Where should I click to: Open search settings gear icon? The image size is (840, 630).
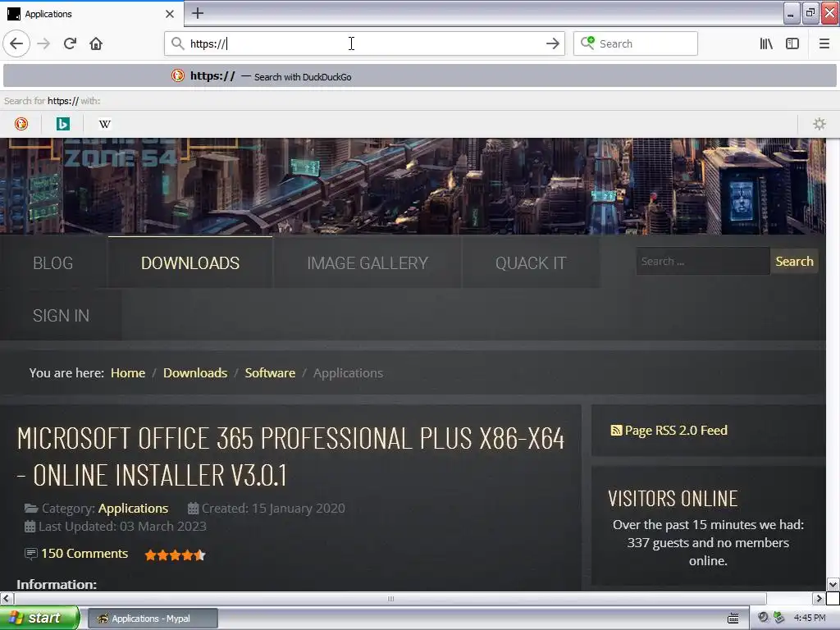click(819, 124)
